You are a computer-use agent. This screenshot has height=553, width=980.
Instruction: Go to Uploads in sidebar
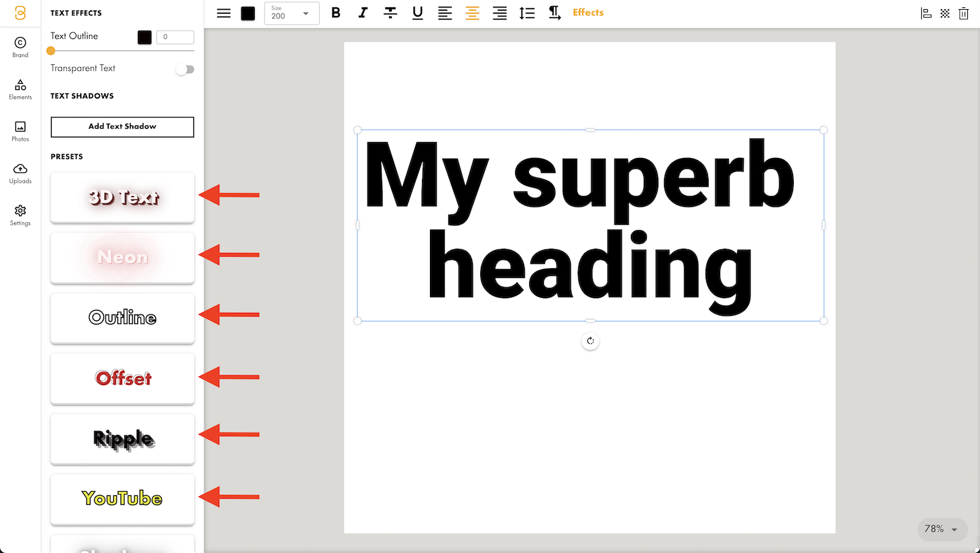(20, 173)
